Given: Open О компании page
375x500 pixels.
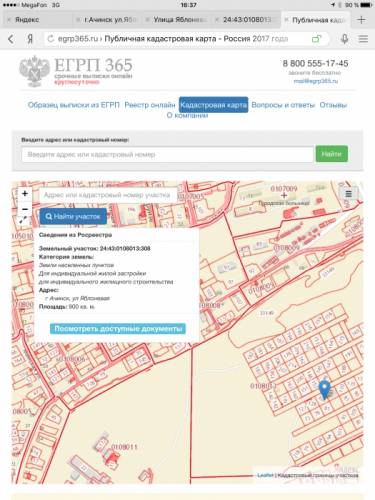Looking at the screenshot, I should pos(187,115).
